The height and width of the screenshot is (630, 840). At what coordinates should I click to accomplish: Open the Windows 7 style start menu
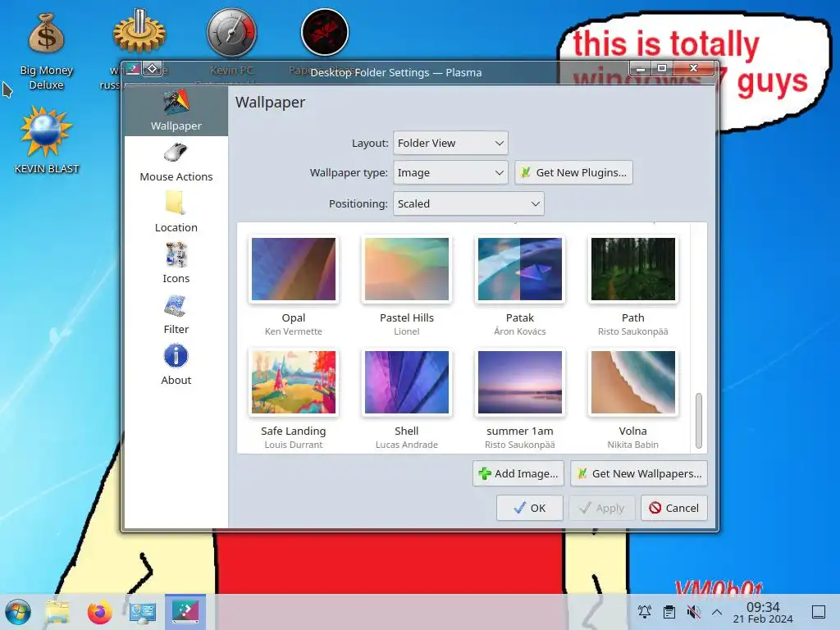[x=18, y=612]
